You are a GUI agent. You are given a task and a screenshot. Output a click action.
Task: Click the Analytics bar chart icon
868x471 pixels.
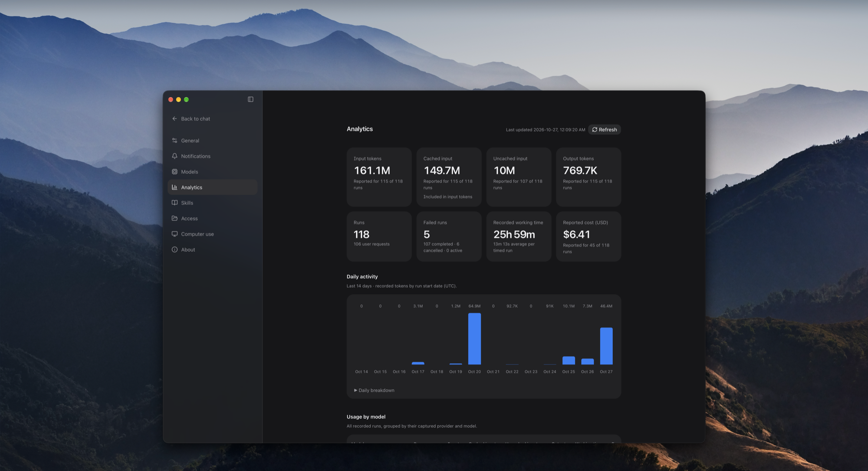click(x=174, y=187)
